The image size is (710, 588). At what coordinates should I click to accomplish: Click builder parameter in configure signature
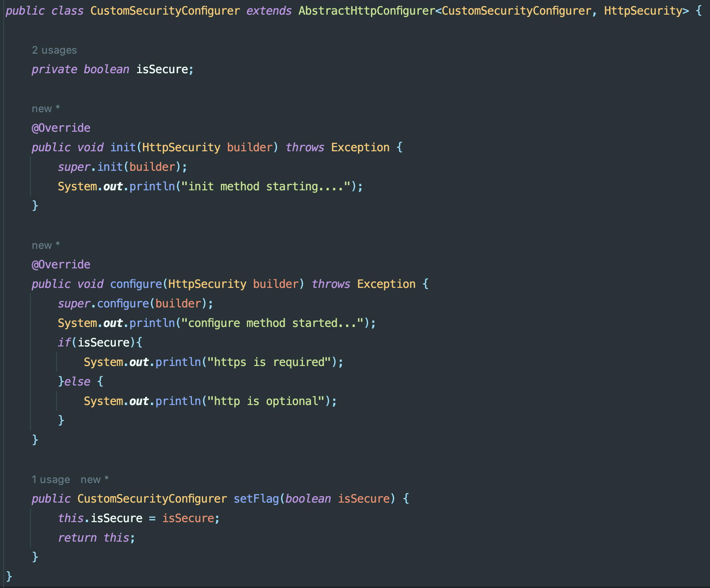pyautogui.click(x=276, y=284)
